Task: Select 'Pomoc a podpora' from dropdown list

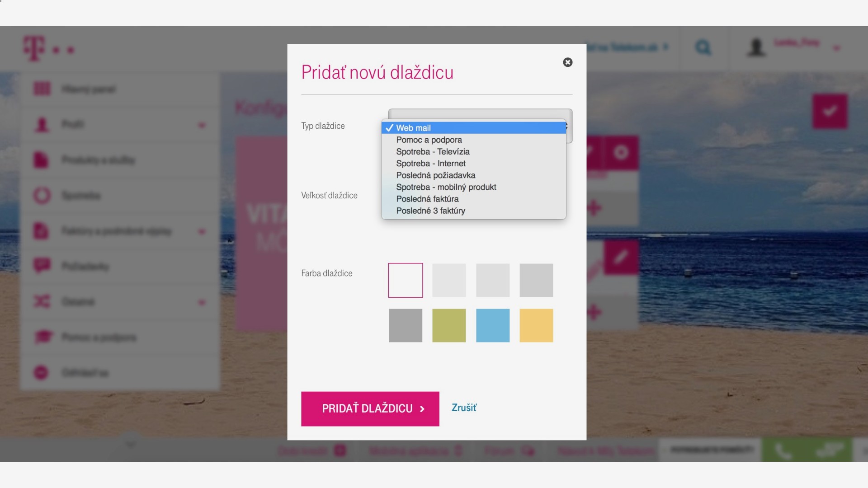Action: click(x=429, y=140)
